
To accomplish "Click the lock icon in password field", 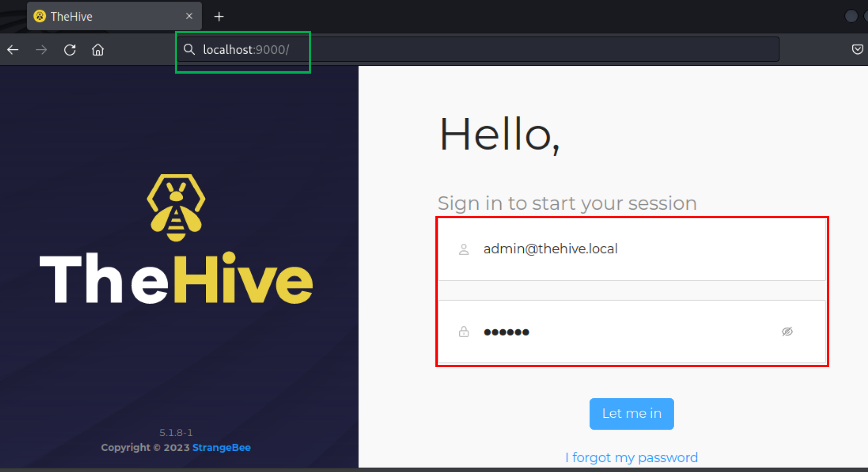I will click(464, 332).
